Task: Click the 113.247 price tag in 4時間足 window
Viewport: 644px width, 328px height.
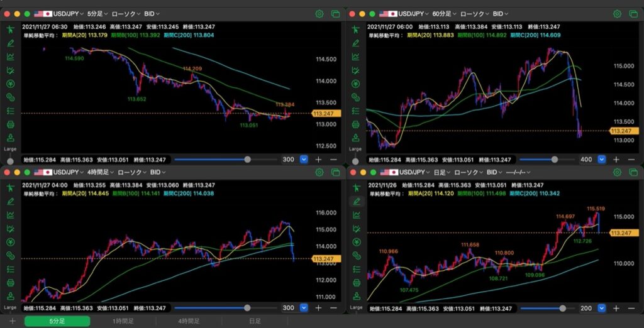Action: pyautogui.click(x=326, y=259)
